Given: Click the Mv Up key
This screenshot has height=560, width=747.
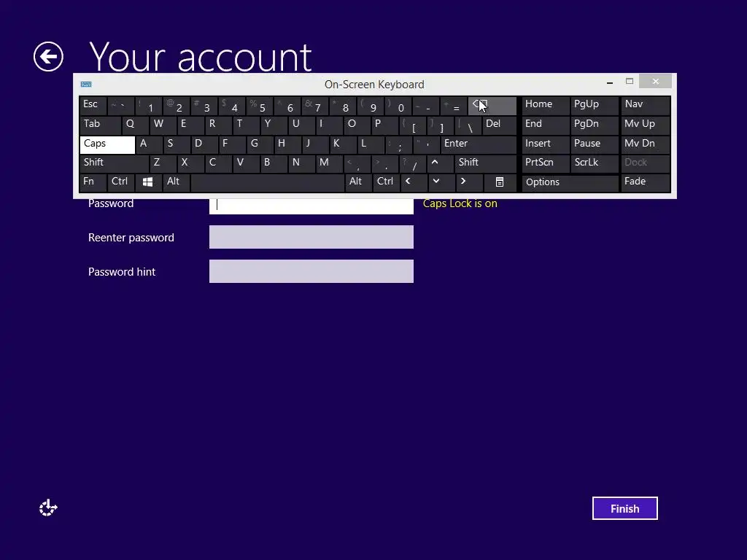Looking at the screenshot, I should tap(646, 125).
